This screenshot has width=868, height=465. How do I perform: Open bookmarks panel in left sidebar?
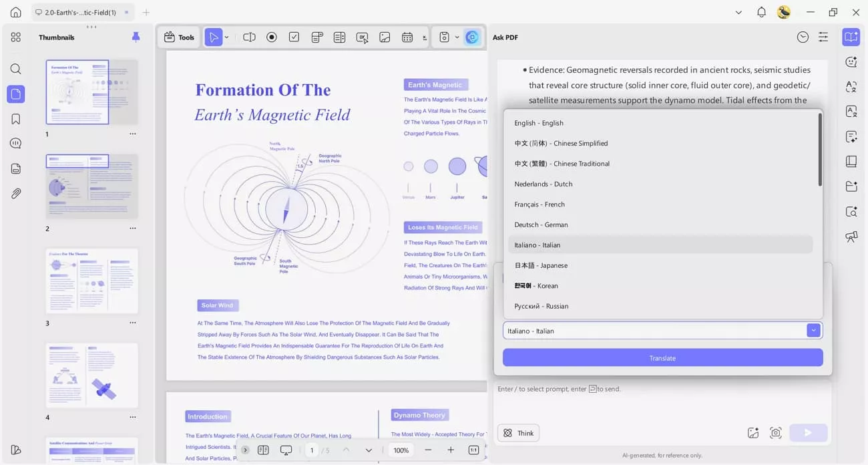click(x=16, y=119)
